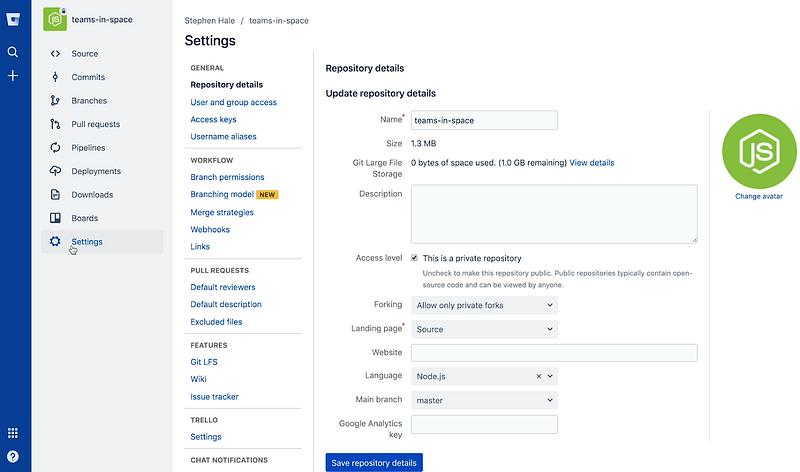The width and height of the screenshot is (800, 472).
Task: Click the Deployments cloud icon
Action: [x=55, y=171]
